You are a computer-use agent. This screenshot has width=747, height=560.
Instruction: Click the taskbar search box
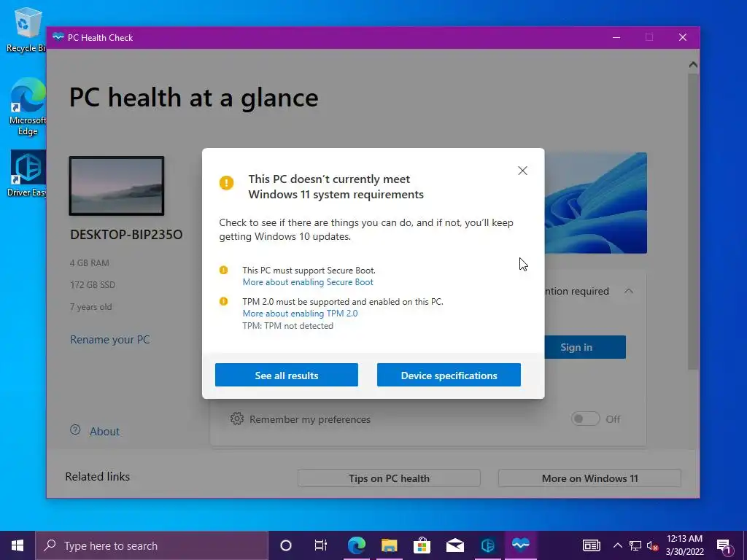tap(152, 545)
